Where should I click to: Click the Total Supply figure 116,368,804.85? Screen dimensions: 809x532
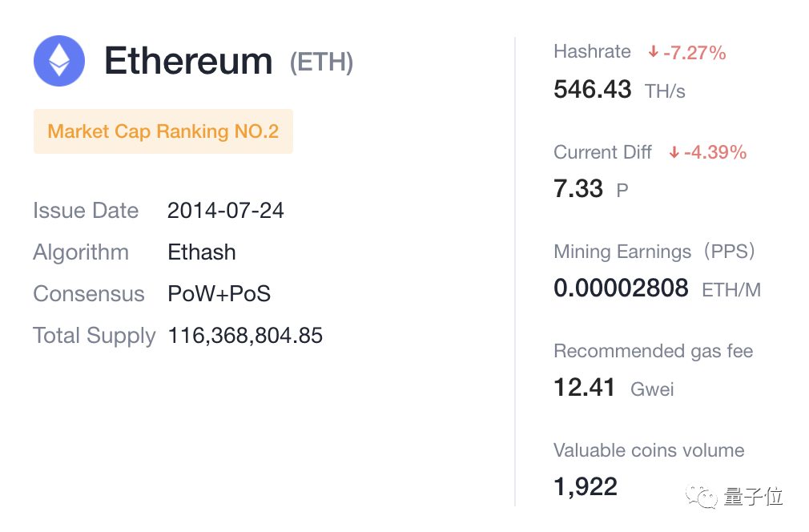click(245, 336)
